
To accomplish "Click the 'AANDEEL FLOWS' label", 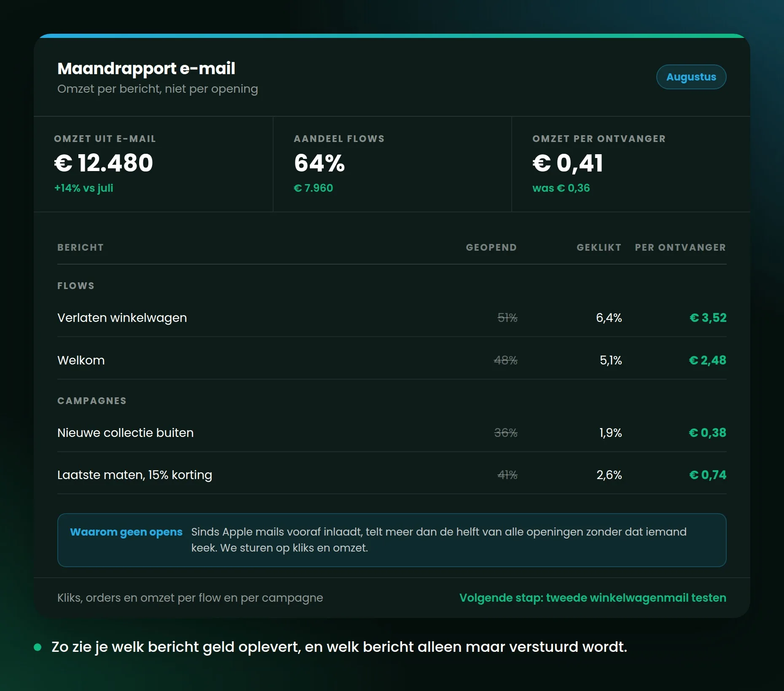I will pos(339,139).
